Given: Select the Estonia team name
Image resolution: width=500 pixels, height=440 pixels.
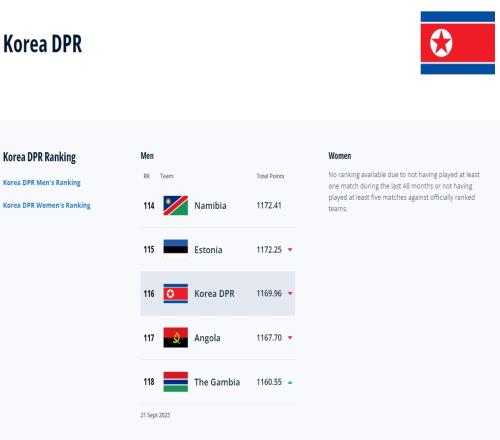Looking at the screenshot, I should (x=208, y=250).
